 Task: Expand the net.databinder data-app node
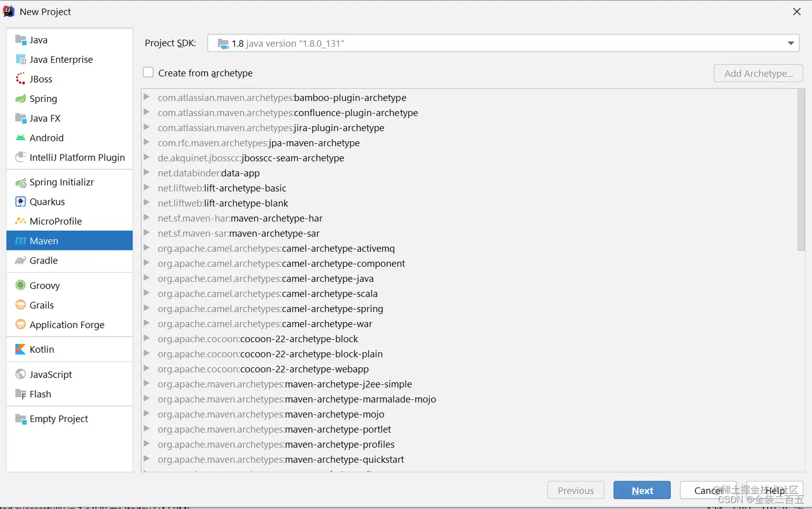[146, 172]
